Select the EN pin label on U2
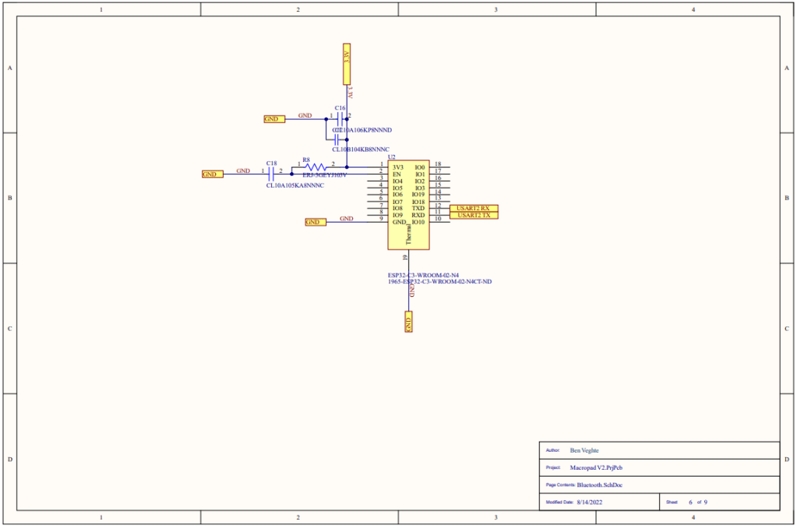 (x=397, y=174)
